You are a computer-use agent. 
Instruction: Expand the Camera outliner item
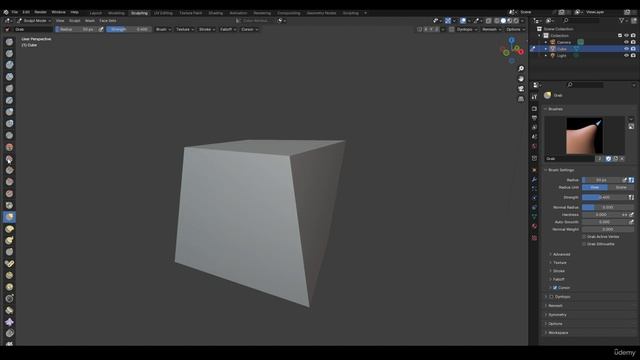pyautogui.click(x=546, y=42)
